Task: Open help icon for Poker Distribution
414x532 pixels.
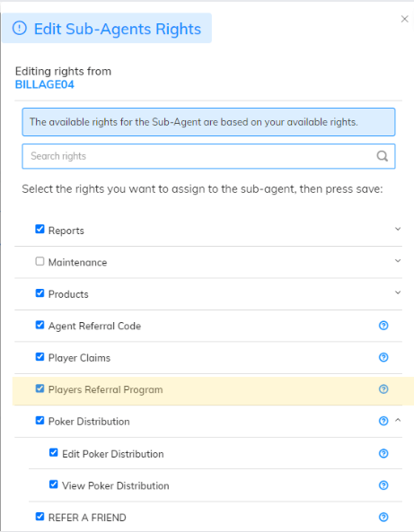Action: click(x=383, y=421)
